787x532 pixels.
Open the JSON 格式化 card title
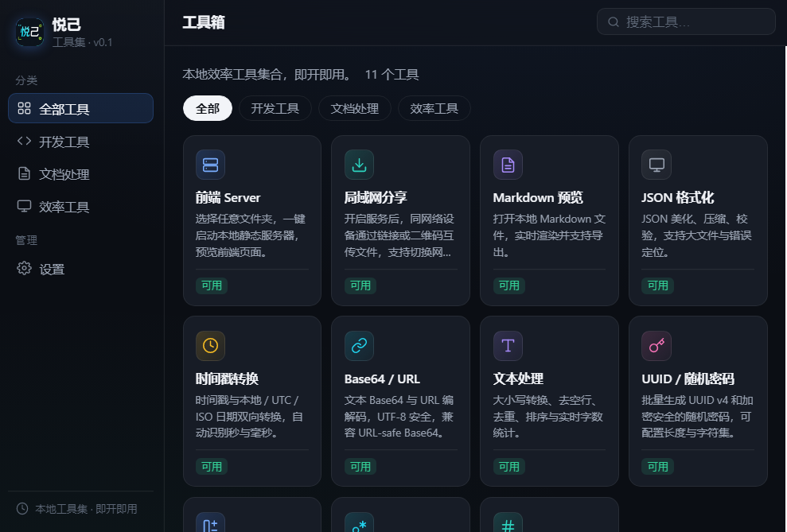(x=677, y=197)
